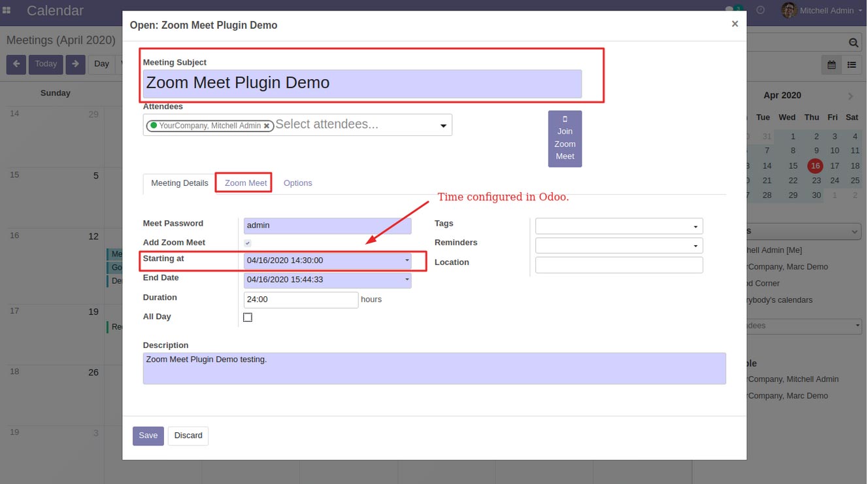The height and width of the screenshot is (484, 868).
Task: Save the meeting
Action: 148,436
